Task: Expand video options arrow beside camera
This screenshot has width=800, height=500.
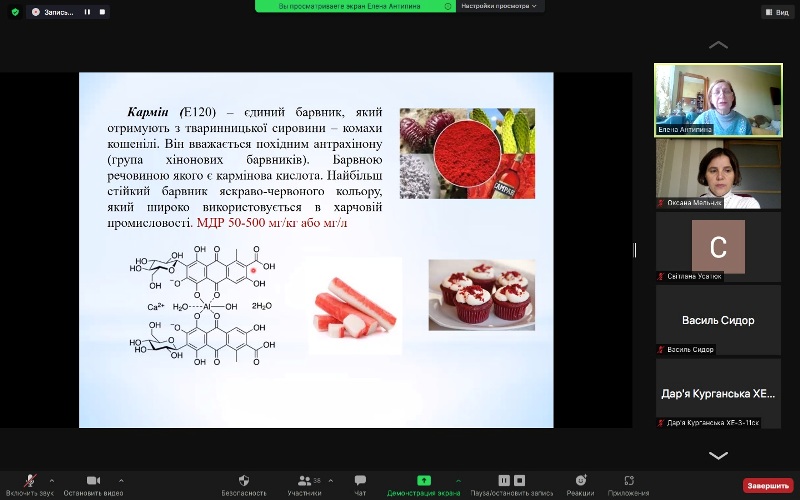Action: [121, 481]
